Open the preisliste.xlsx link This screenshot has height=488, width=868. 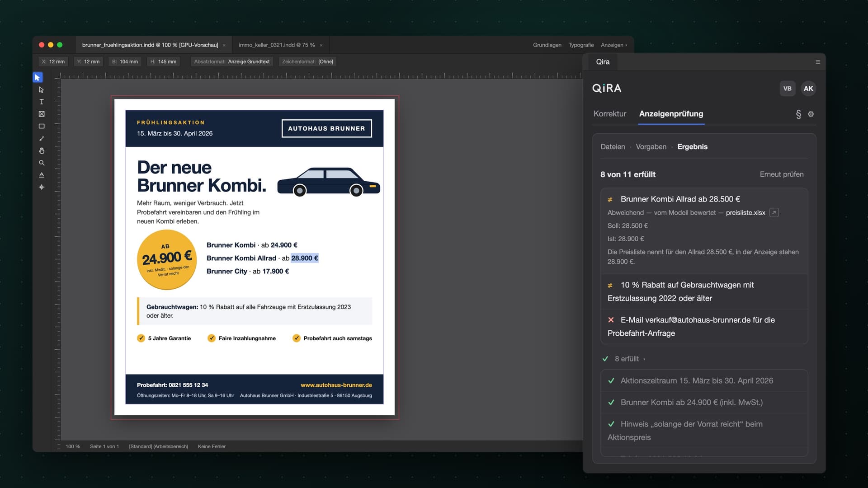pos(745,213)
